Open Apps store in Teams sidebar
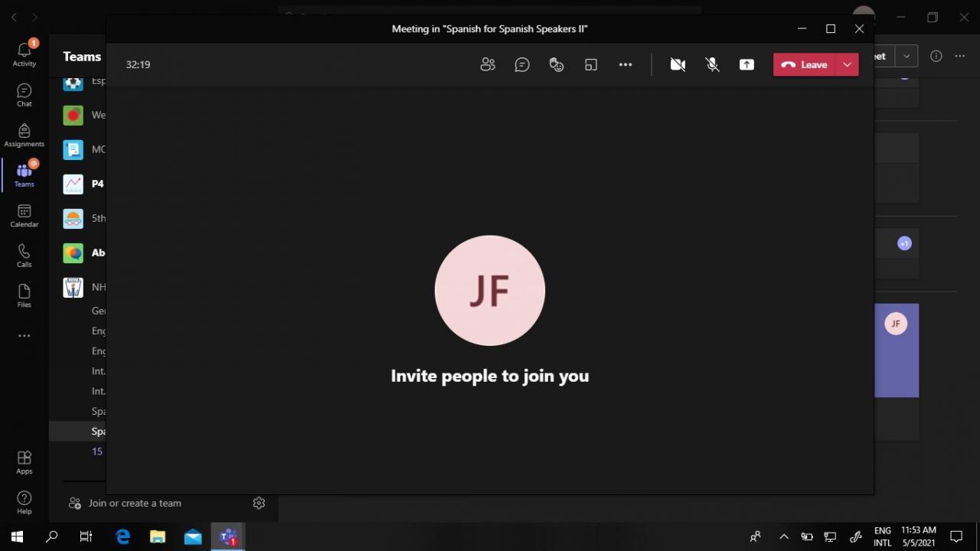 [x=24, y=462]
